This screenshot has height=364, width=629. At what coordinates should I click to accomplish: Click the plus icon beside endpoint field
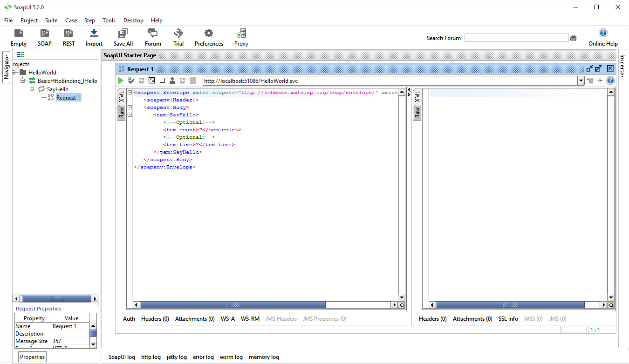point(600,81)
